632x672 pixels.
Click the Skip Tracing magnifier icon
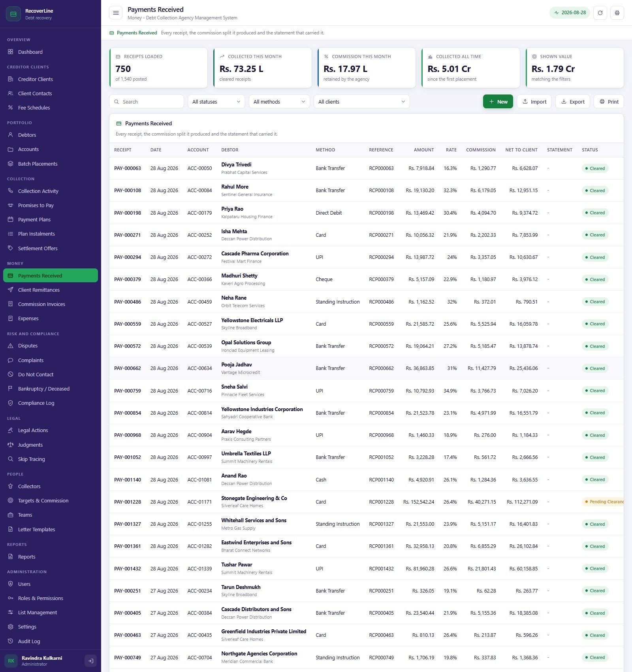(11, 459)
